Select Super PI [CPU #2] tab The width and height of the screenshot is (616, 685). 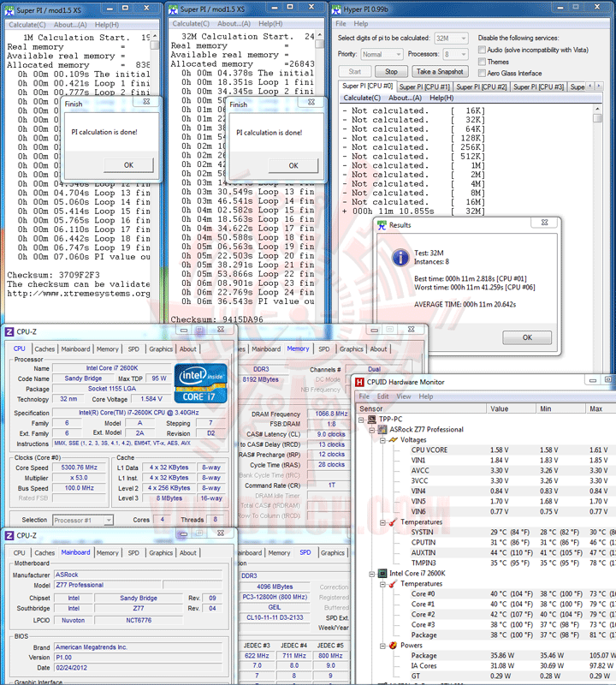pyautogui.click(x=482, y=87)
